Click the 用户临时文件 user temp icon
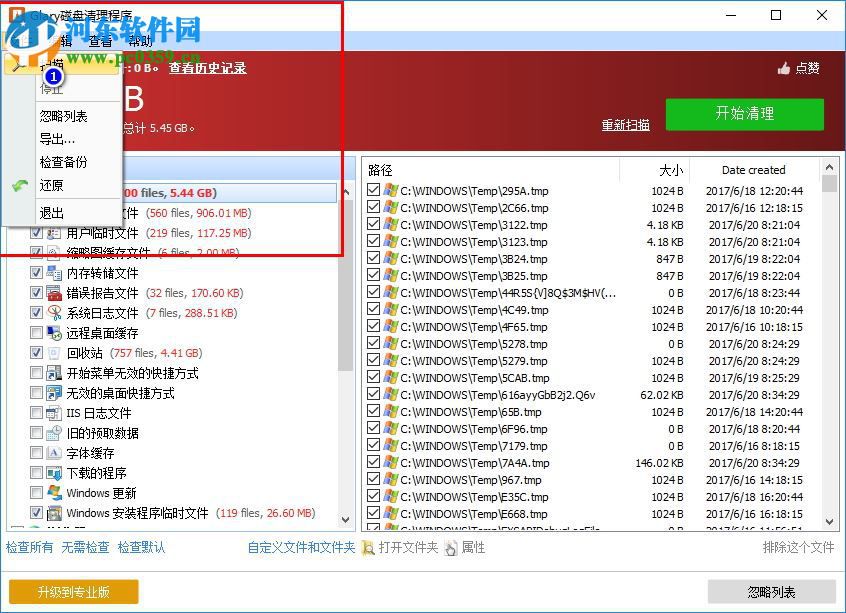Screen dimensions: 846x613 53,233
